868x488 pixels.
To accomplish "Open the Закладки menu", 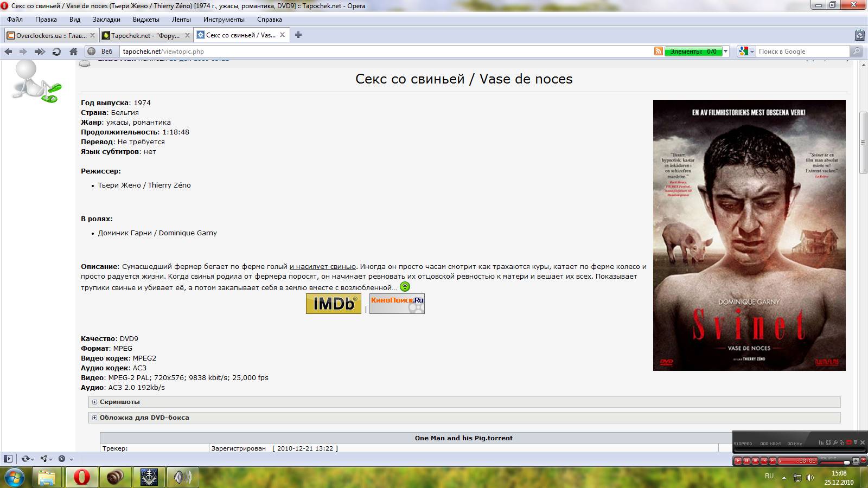I will pos(106,20).
